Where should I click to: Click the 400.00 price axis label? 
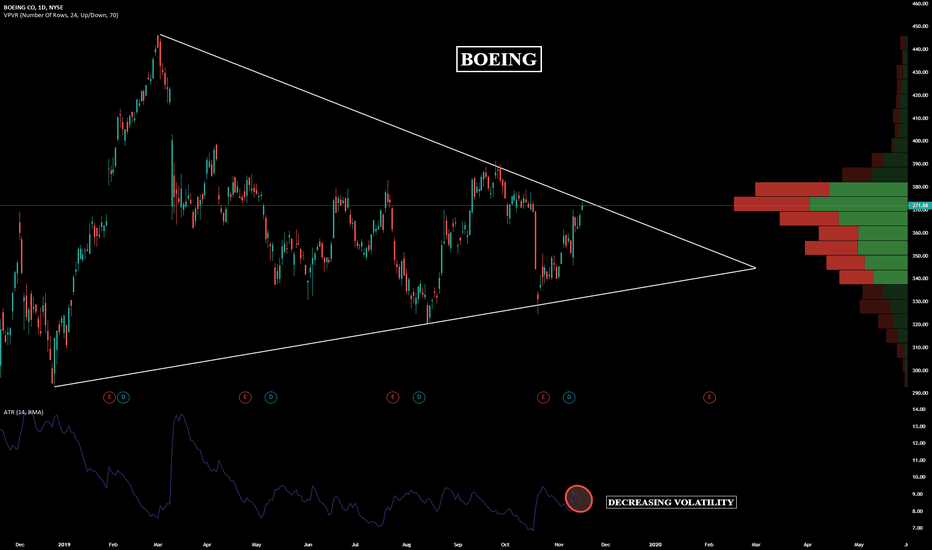click(920, 141)
